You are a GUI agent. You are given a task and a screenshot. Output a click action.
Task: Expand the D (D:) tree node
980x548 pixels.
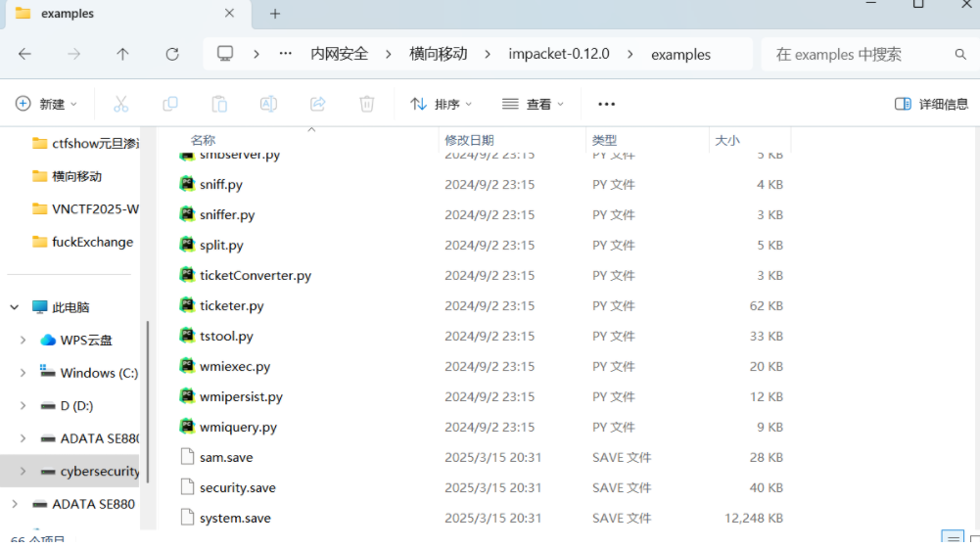pyautogui.click(x=23, y=405)
